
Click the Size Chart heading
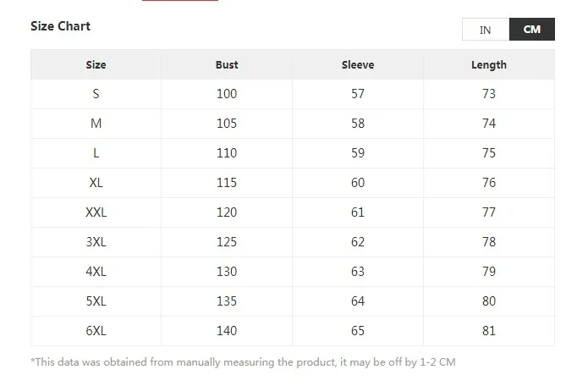pos(60,26)
